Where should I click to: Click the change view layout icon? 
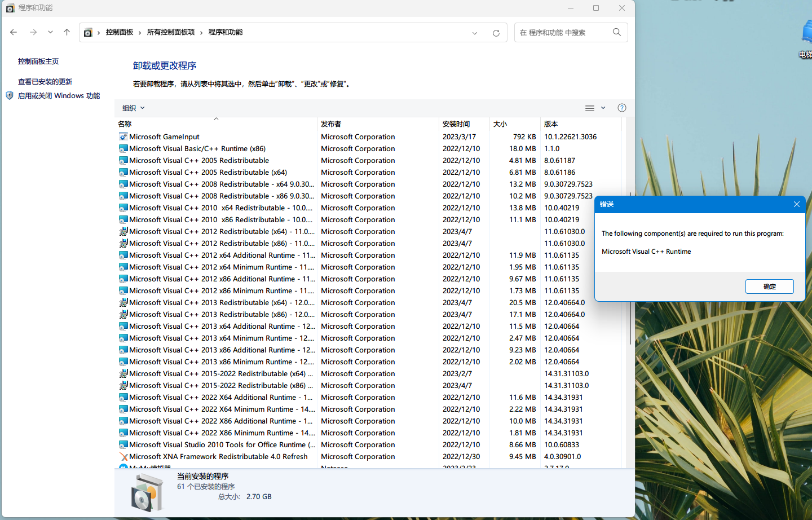tap(589, 108)
